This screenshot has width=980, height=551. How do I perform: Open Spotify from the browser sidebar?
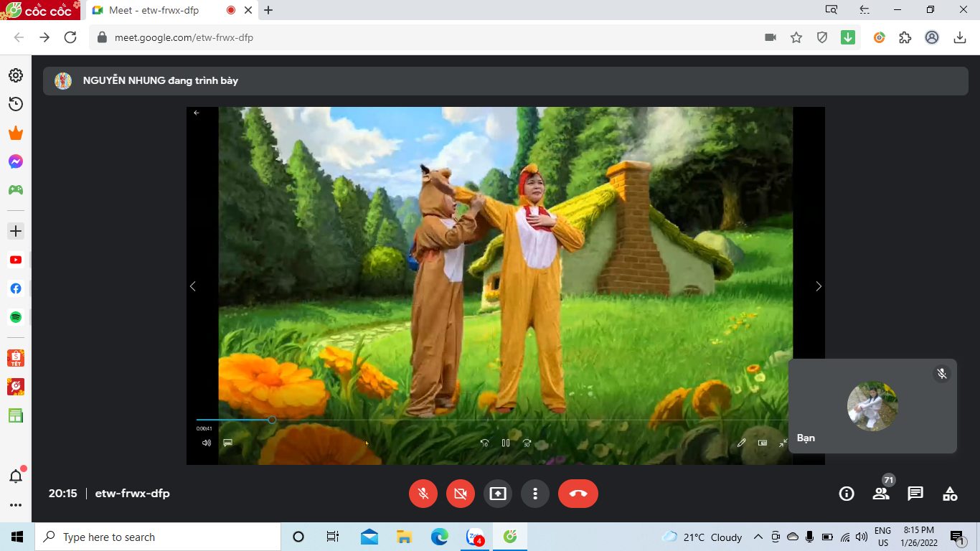[16, 317]
